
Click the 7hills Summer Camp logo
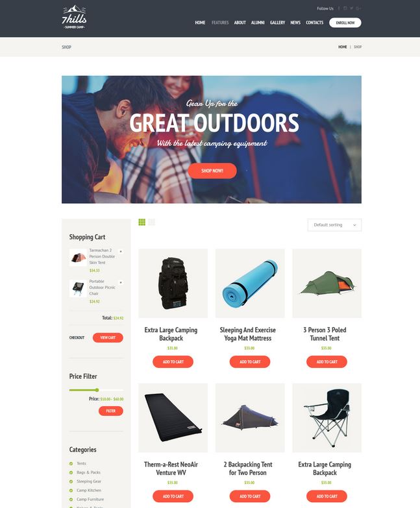click(74, 17)
